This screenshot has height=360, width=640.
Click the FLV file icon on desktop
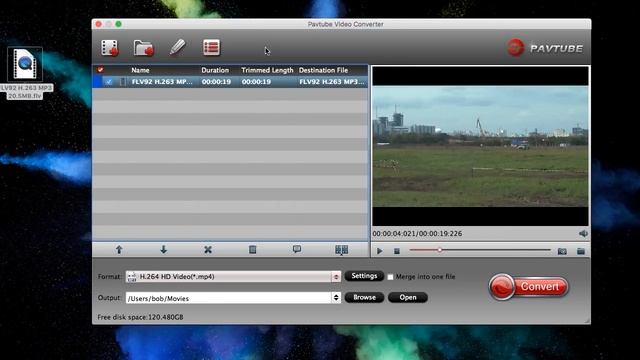click(x=25, y=64)
